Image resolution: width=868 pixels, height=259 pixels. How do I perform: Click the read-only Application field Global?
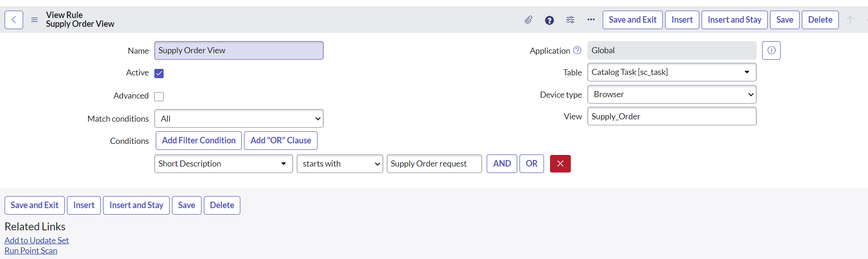pyautogui.click(x=672, y=50)
